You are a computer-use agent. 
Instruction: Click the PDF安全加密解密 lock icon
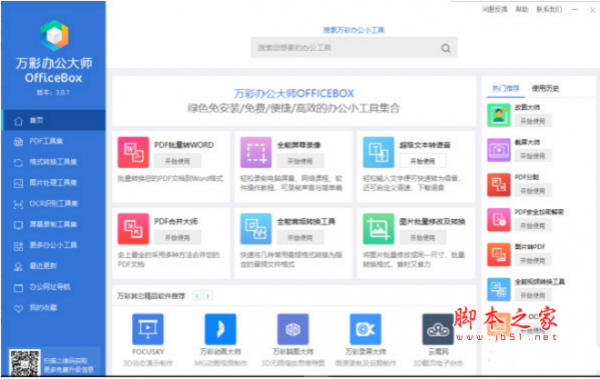[x=499, y=220]
